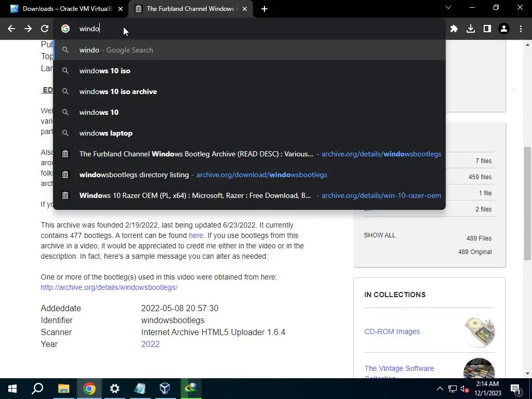Click the archive icon beside directory listing suggestion
532x399 pixels.
[65, 175]
